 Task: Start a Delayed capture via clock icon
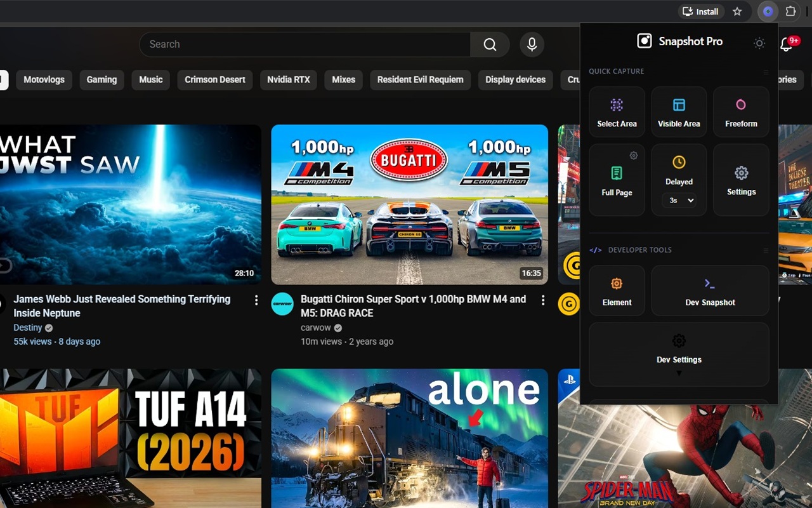679,163
